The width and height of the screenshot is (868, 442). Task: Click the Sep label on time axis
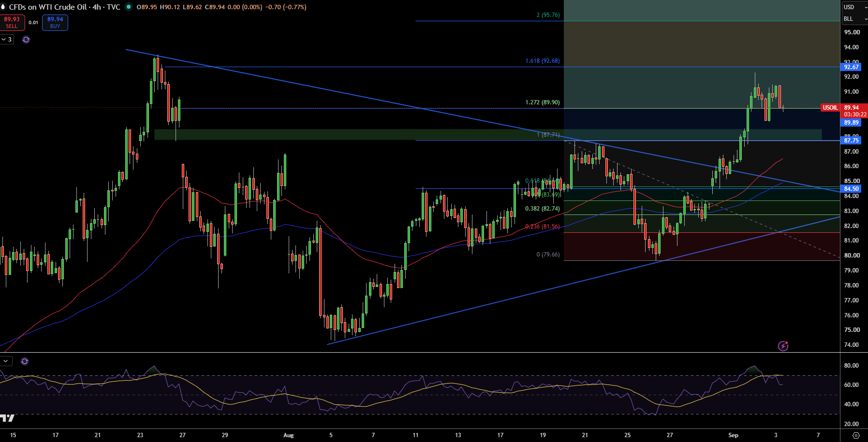[x=733, y=435]
